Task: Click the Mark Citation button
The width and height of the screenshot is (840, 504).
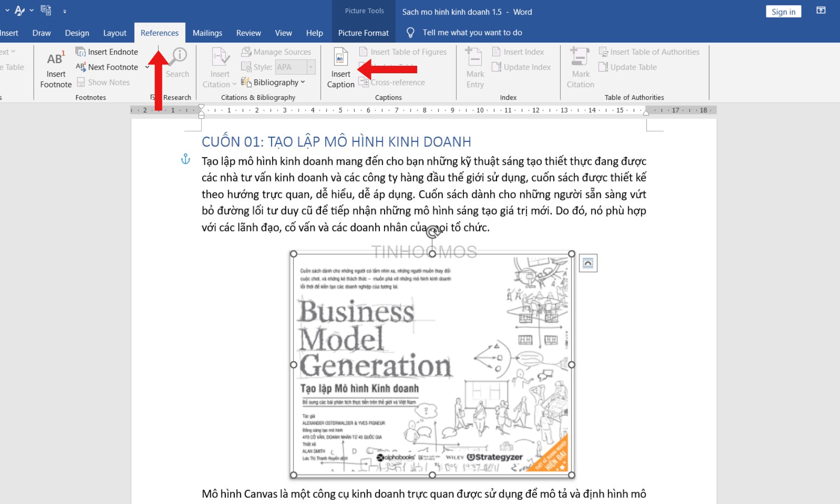Action: click(x=581, y=68)
